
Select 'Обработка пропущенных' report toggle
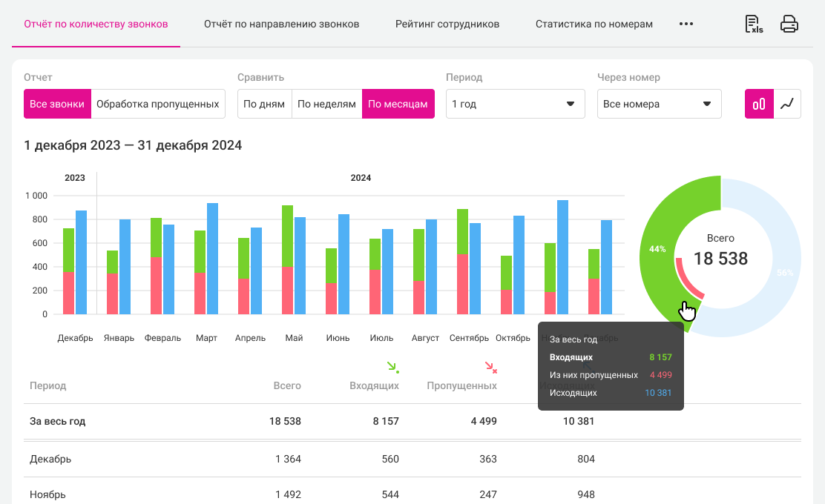[x=158, y=104]
